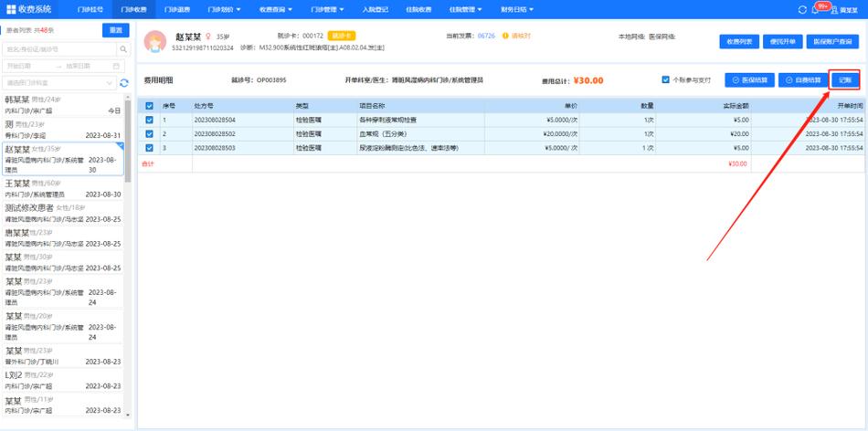
Task: Click the 医保账户查询 button
Action: tap(832, 41)
